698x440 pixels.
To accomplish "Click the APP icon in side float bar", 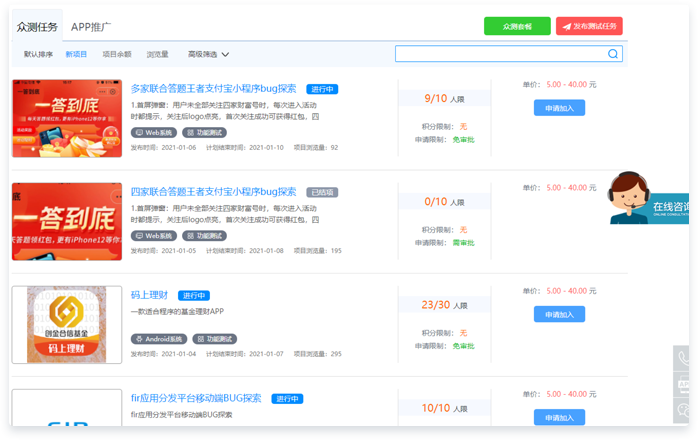I will point(682,384).
